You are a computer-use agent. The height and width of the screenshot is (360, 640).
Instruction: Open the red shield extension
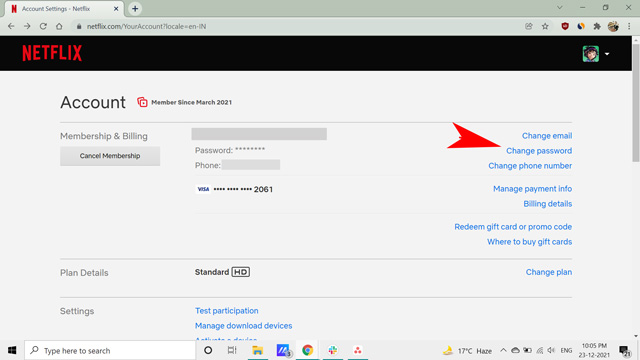coord(565,26)
